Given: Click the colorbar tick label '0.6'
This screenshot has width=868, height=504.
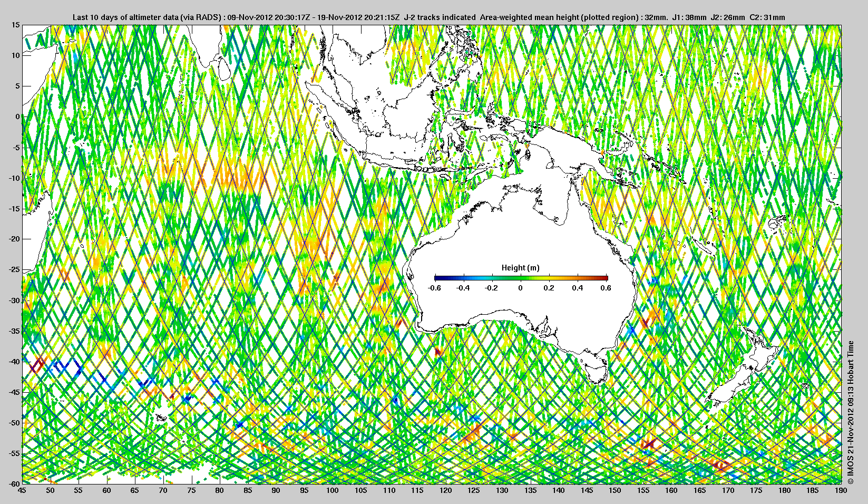Looking at the screenshot, I should pyautogui.click(x=606, y=288).
